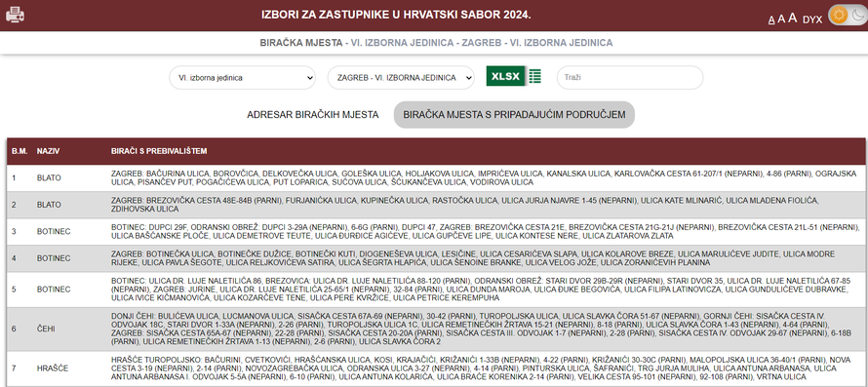Screen dimensions: 868x387
Task: Click the street list starting BOTINEČKA ULICA
Action: (473, 258)
